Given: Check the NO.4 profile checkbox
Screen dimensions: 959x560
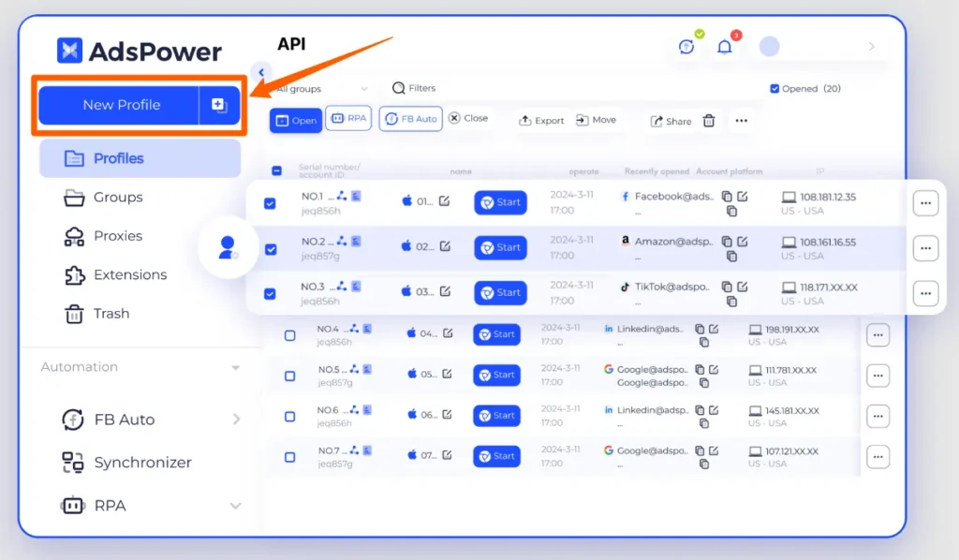Looking at the screenshot, I should coord(290,335).
